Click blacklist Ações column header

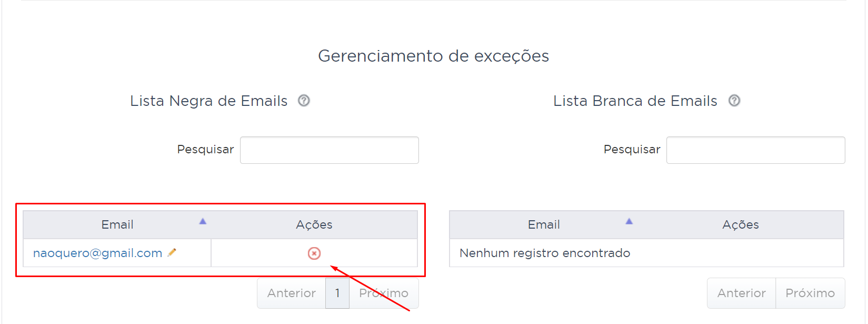pyautogui.click(x=314, y=225)
